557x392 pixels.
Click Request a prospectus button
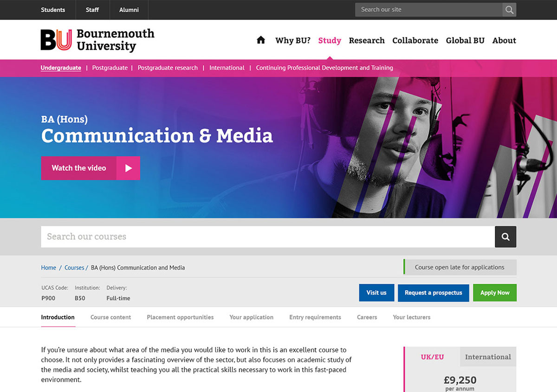[433, 293]
